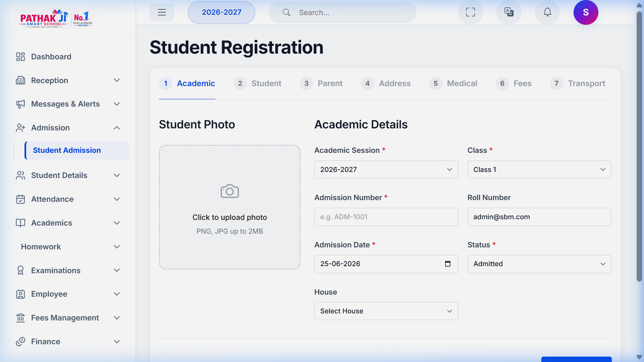The height and width of the screenshot is (362, 644).
Task: Click the Employee badge icon
Action: [x=20, y=294]
